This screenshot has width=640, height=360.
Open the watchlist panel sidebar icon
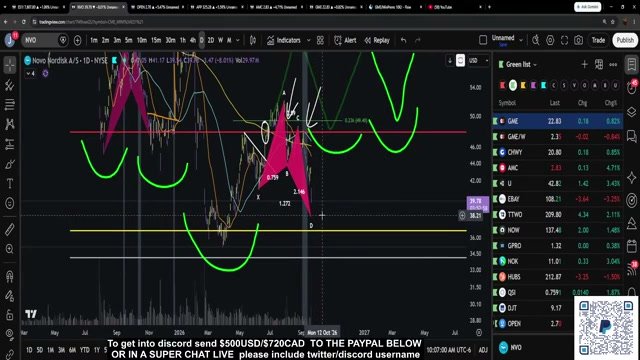pos(631,65)
